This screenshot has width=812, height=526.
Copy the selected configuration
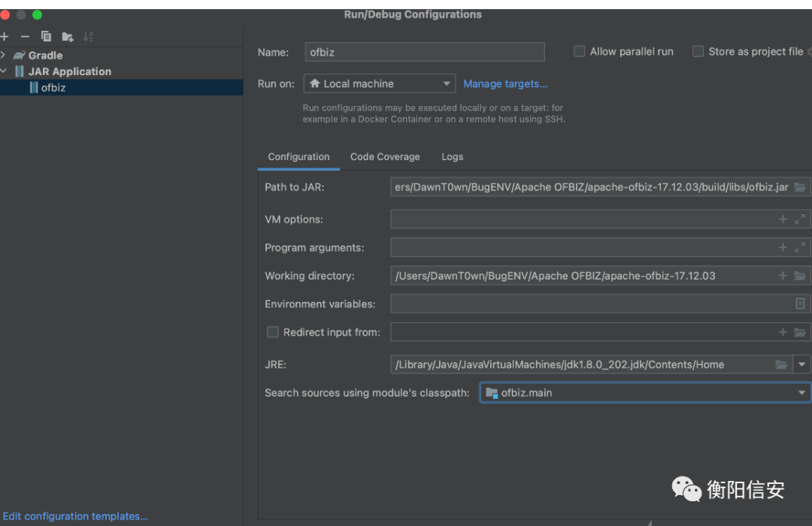point(46,36)
